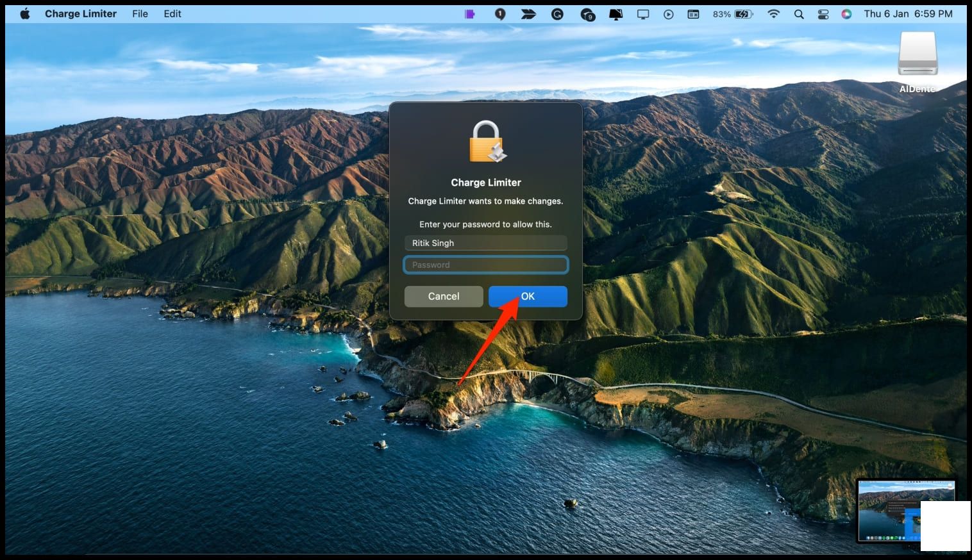Screen dimensions: 972x560
Task: Open the Grammarly G menu bar icon
Action: pyautogui.click(x=557, y=13)
